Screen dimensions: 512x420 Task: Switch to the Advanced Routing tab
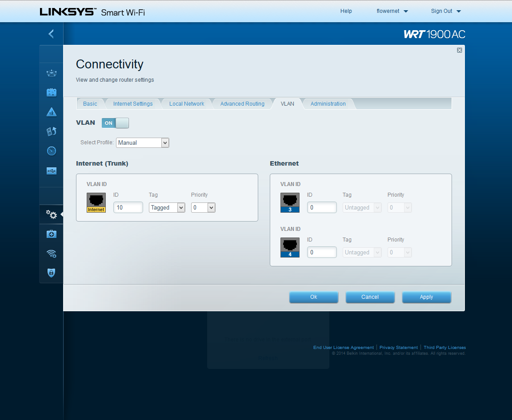pyautogui.click(x=242, y=104)
